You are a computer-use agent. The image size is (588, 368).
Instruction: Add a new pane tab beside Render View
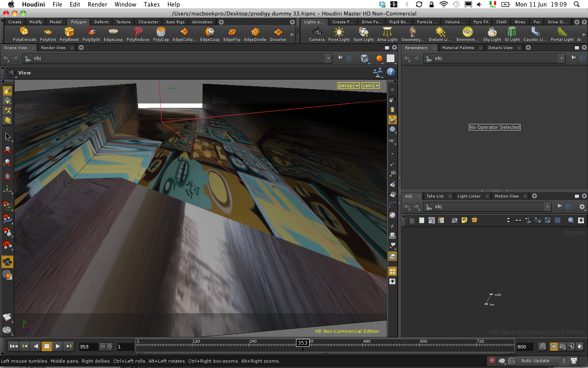[81, 48]
